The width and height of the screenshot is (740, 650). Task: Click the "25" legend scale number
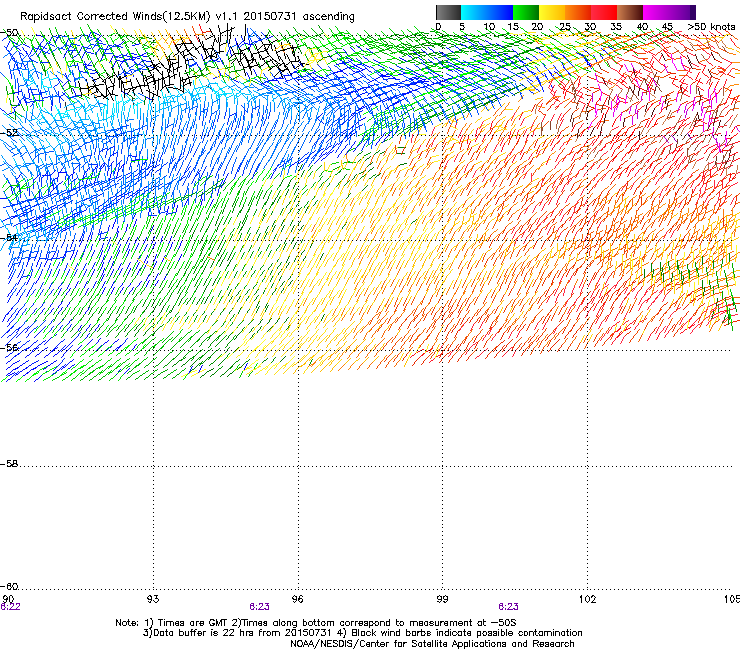point(565,27)
